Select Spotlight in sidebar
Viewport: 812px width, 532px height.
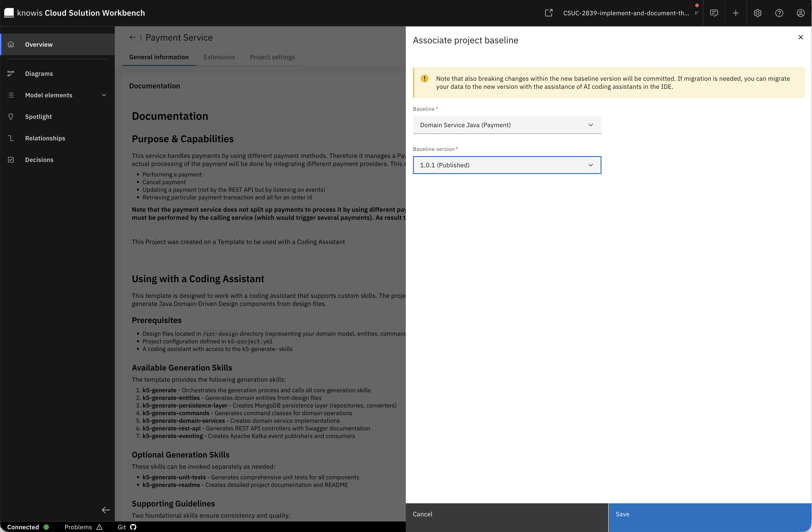[x=58, y=116]
